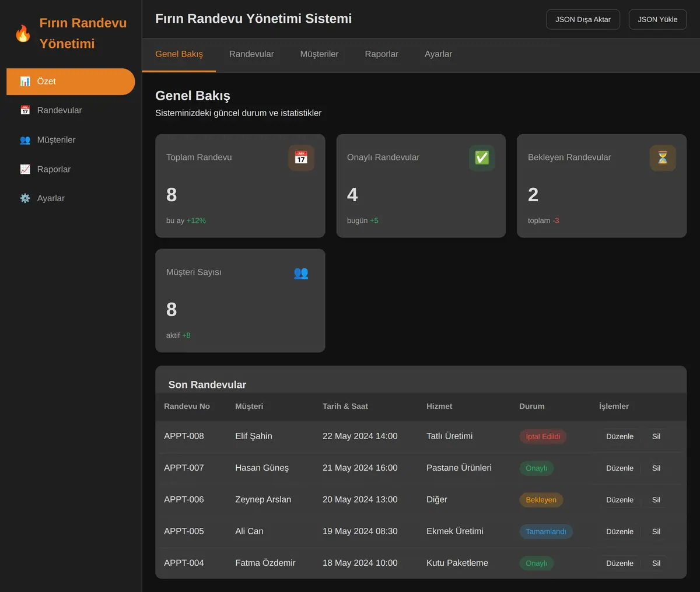Click the İptal Edildi status badge
The width and height of the screenshot is (700, 592).
[x=543, y=436]
